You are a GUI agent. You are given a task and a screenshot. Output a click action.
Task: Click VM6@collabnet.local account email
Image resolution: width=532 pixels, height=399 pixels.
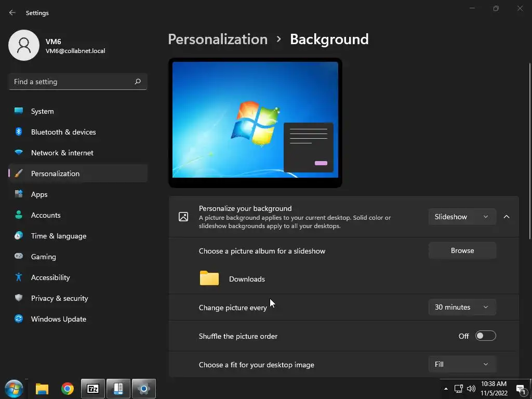(x=75, y=51)
